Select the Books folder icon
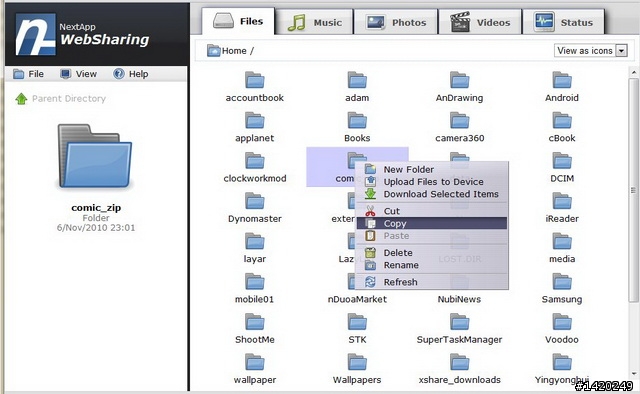The height and width of the screenshot is (394, 640). 357,120
